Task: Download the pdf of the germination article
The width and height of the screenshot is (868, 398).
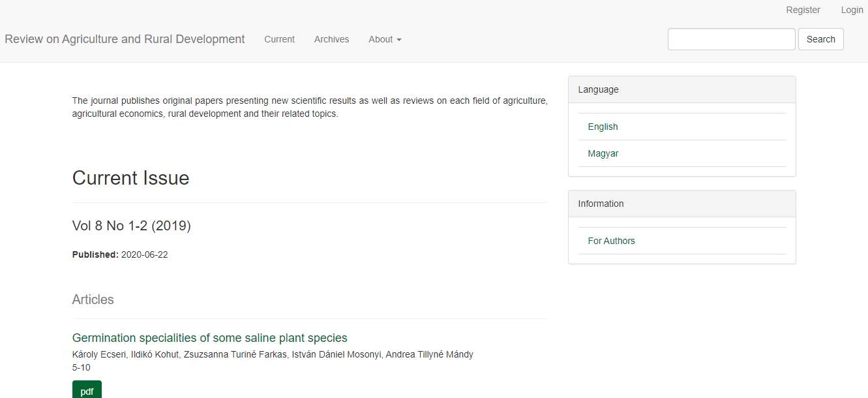Action: pyautogui.click(x=87, y=390)
